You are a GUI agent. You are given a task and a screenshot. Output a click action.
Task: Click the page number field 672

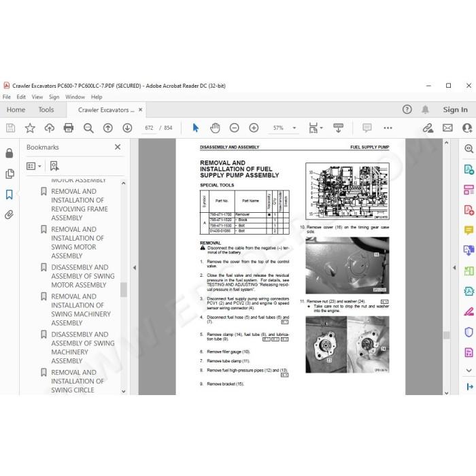tap(149, 128)
